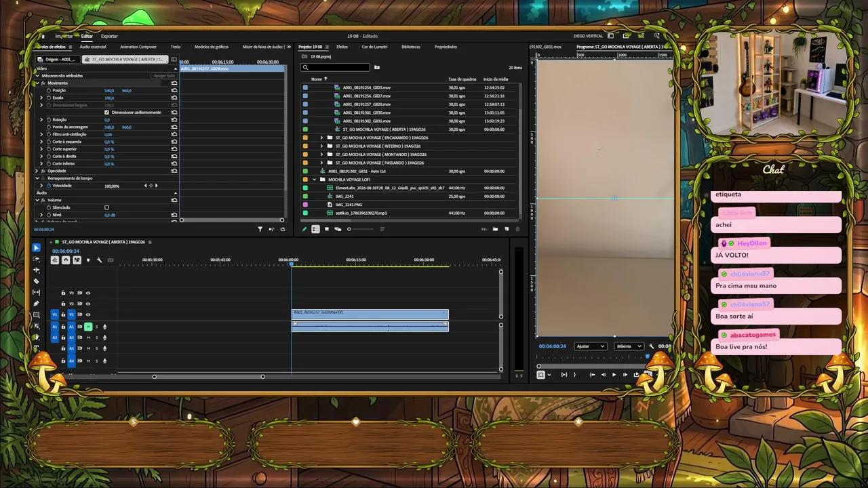Open the Cor de Lumetri tab
The height and width of the screenshot is (488, 868).
374,47
